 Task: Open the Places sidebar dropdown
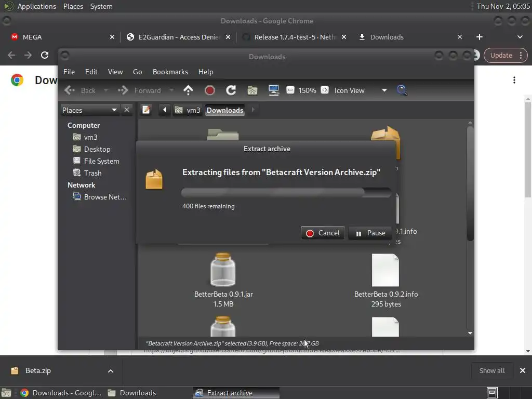89,110
